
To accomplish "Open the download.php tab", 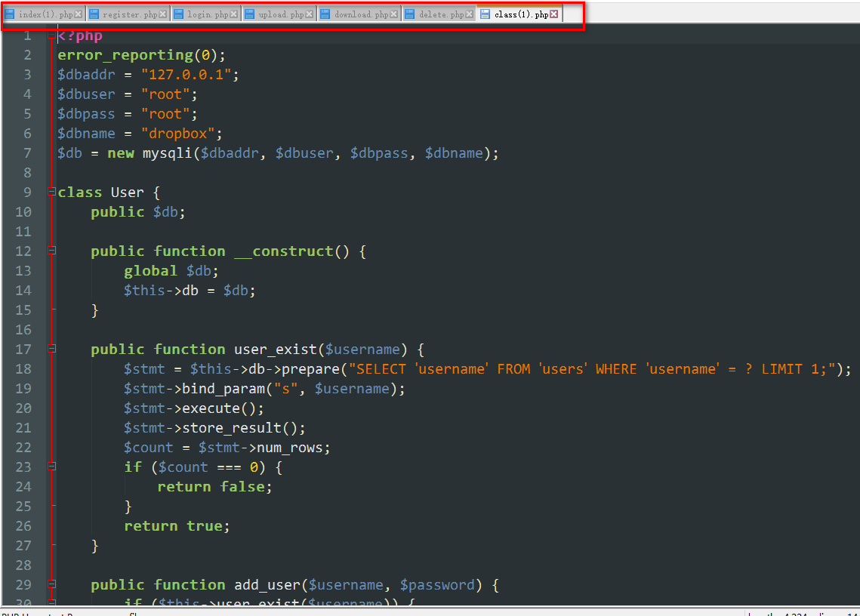I will (361, 14).
